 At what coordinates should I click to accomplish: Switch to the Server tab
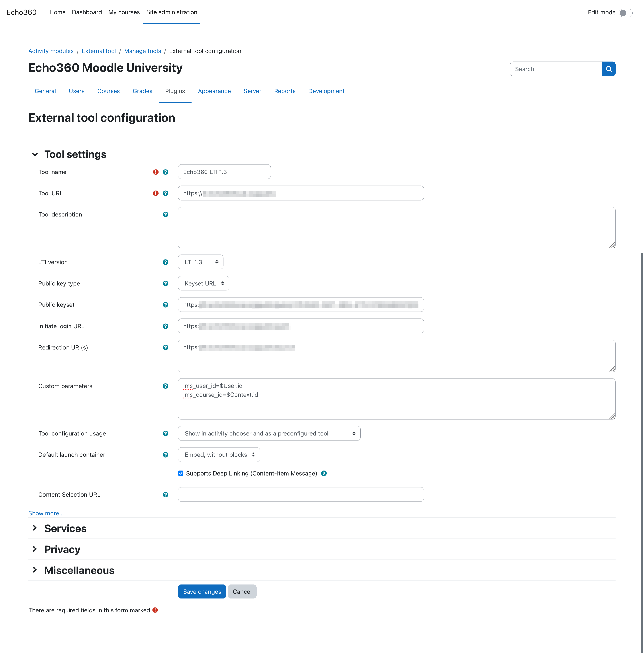tap(252, 91)
